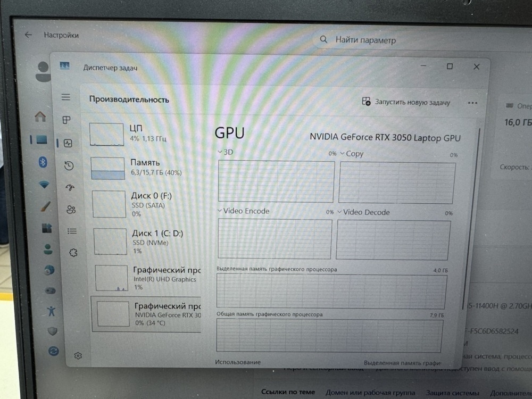532x399 pixels.
Task: Click the dedicated GPU memory graph
Action: pos(331,292)
